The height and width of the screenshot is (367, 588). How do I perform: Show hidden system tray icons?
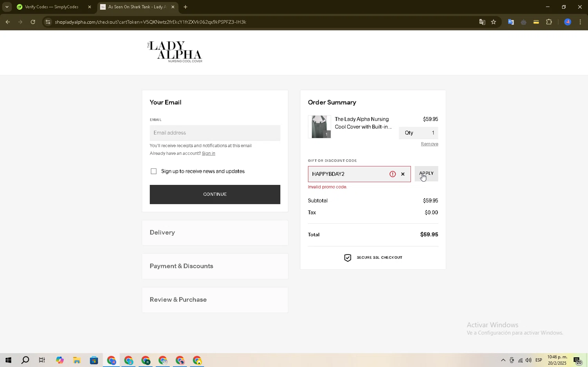[503, 360]
